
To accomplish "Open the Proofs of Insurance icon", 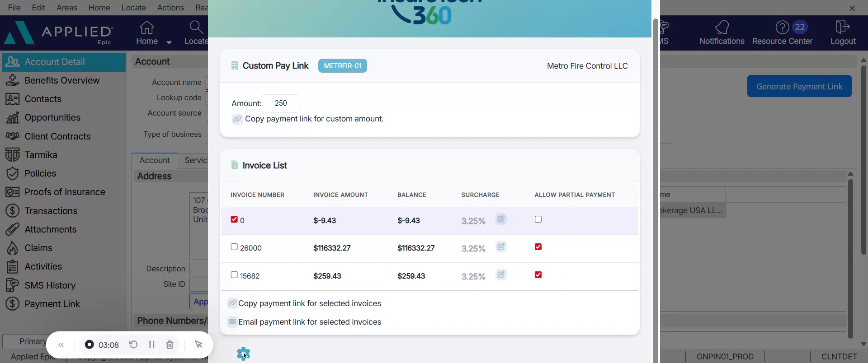I will 12,192.
